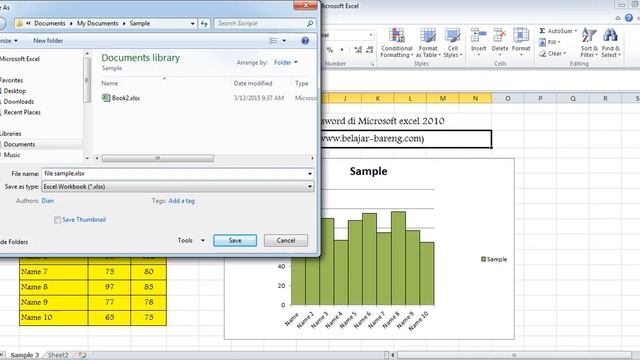Select the Name 10 cell
The image size is (640, 360).
coord(53,318)
